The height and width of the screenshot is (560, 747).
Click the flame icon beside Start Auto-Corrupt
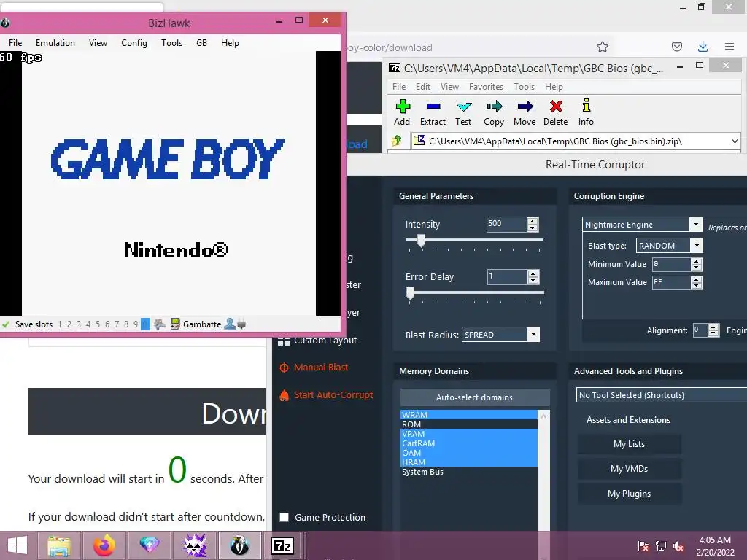click(x=284, y=395)
